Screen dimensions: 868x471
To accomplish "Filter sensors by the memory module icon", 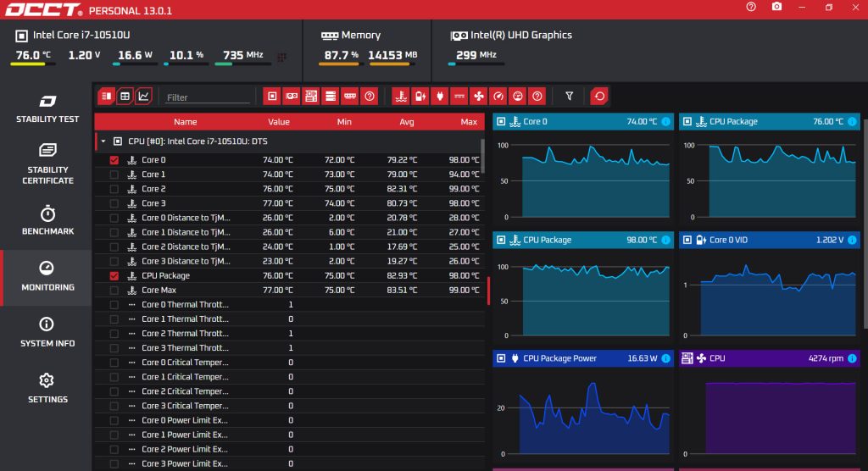I will tap(350, 97).
